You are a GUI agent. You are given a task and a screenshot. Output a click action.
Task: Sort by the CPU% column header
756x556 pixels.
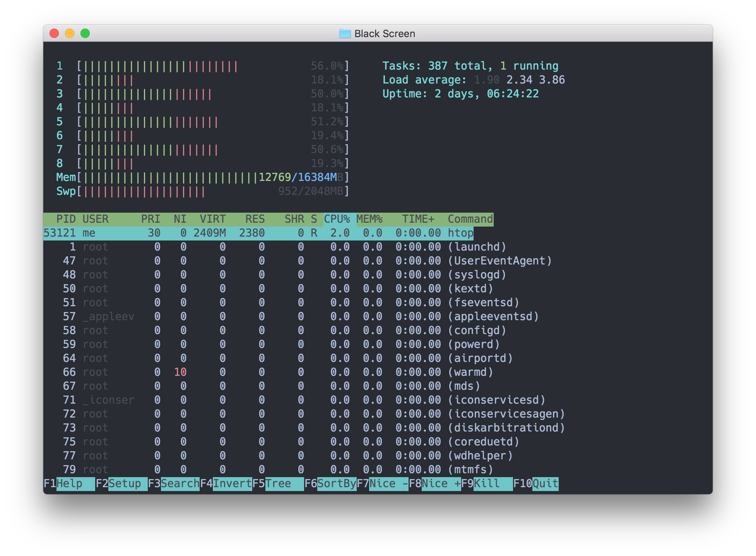pos(336,219)
